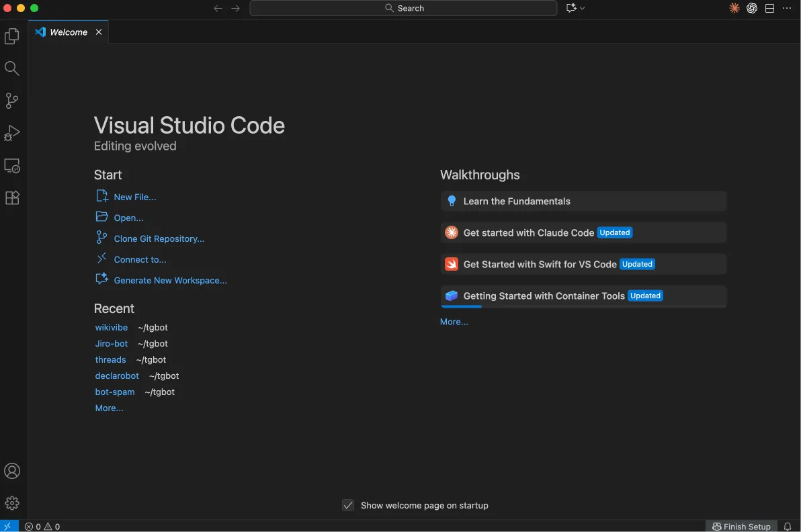Image resolution: width=801 pixels, height=532 pixels.
Task: Uncheck Show welcome page on startup
Action: click(348, 505)
